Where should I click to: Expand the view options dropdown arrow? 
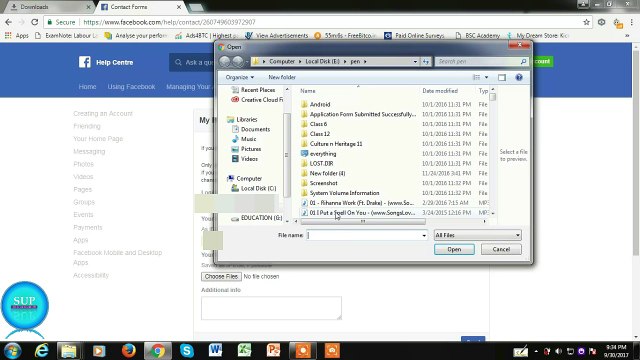487,77
